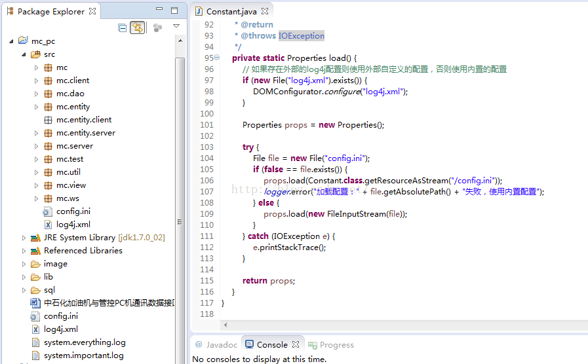Click line number 105 in editor gutter
The height and width of the screenshot is (364, 588).
click(x=206, y=170)
